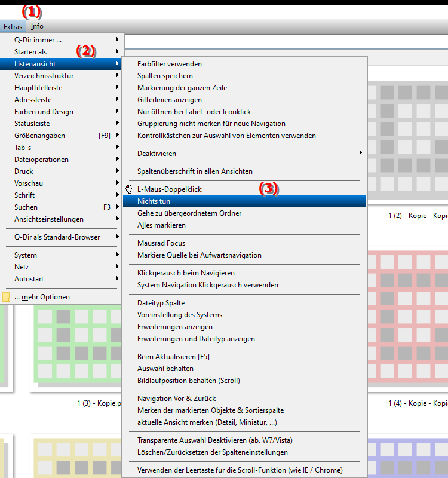The width and height of the screenshot is (448, 478).
Task: Select 'Erweiterungen anzeigen' option
Action: pos(244,327)
